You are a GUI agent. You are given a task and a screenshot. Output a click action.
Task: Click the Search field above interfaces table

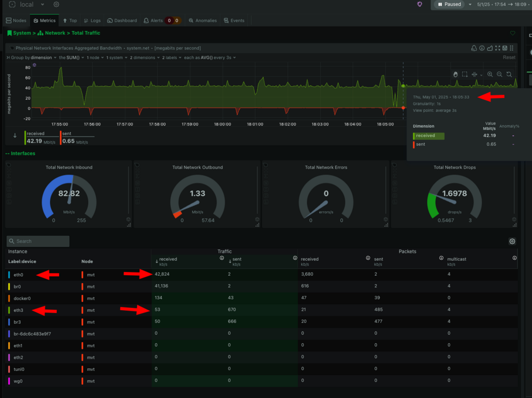(38, 241)
